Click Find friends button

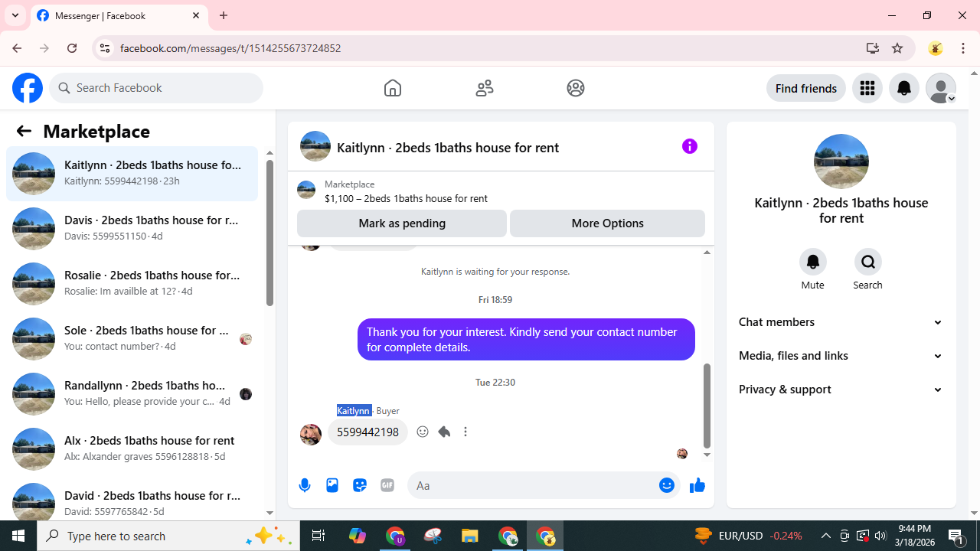tap(806, 88)
